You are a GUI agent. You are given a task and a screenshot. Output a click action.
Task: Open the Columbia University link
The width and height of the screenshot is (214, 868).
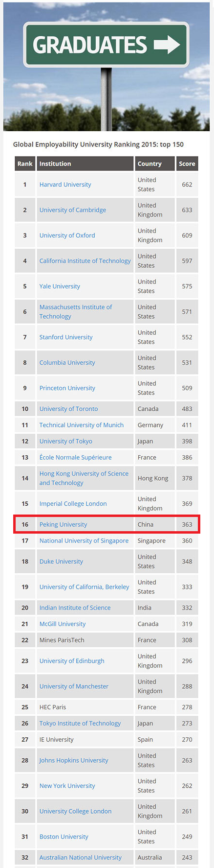pos(67,363)
